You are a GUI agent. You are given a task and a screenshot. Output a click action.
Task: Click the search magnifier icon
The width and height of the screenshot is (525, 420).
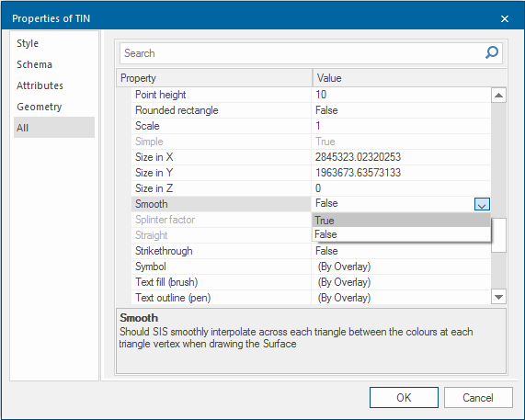coord(492,52)
